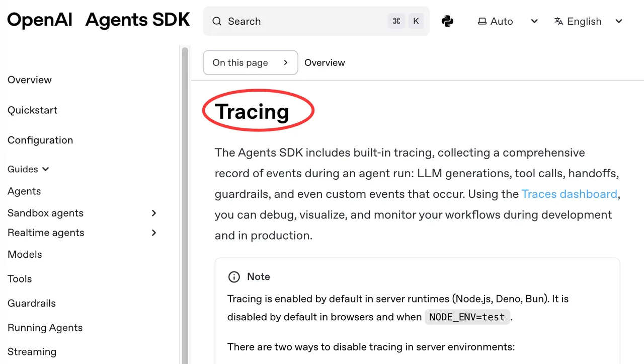The height and width of the screenshot is (364, 644).
Task: Expand the On this page menu
Action: (251, 62)
